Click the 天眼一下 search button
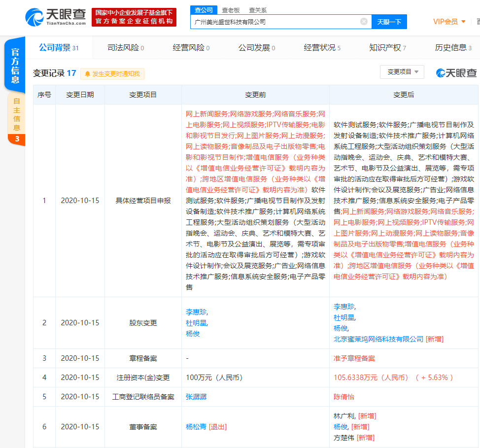The height and width of the screenshot is (448, 480). click(x=389, y=22)
